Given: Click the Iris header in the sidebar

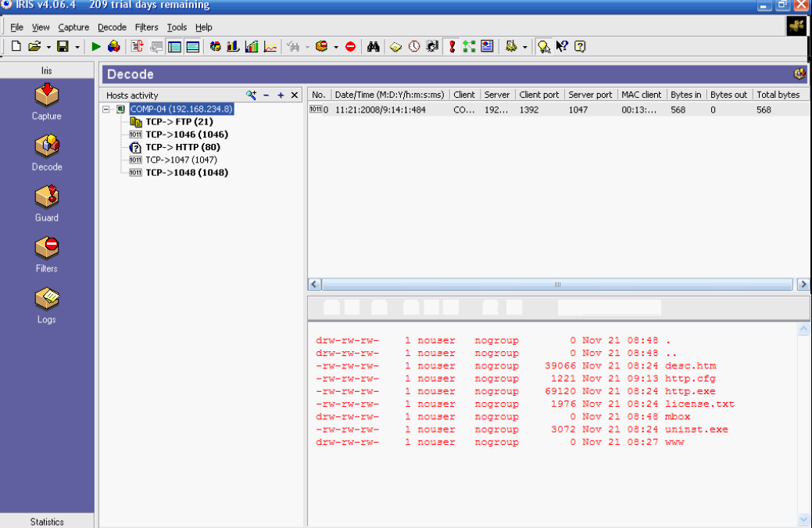Looking at the screenshot, I should point(47,70).
